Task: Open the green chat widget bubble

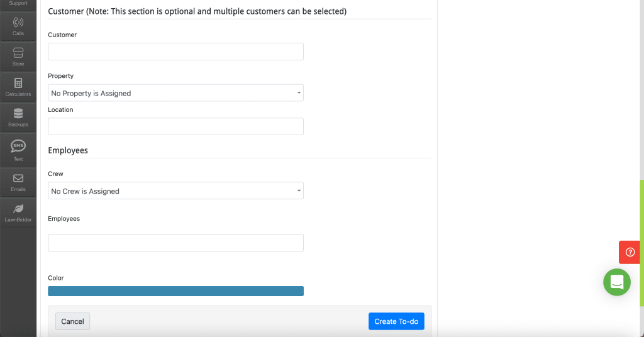Action: tap(616, 282)
